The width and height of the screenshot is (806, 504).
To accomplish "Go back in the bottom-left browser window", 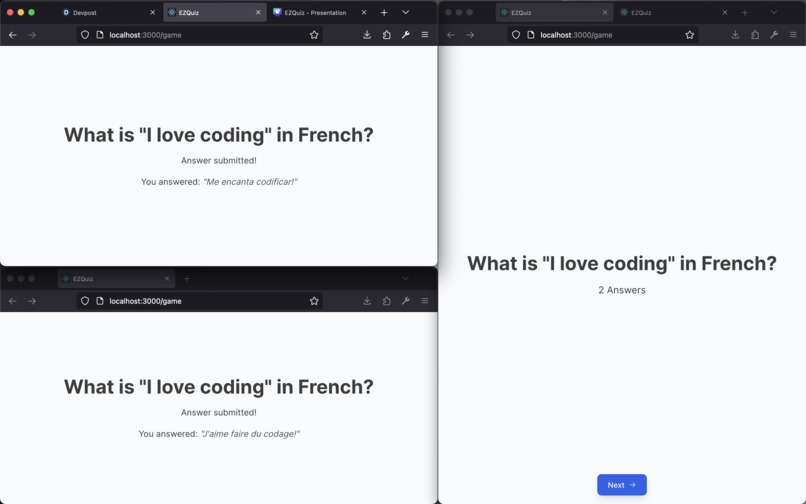I will click(x=13, y=301).
